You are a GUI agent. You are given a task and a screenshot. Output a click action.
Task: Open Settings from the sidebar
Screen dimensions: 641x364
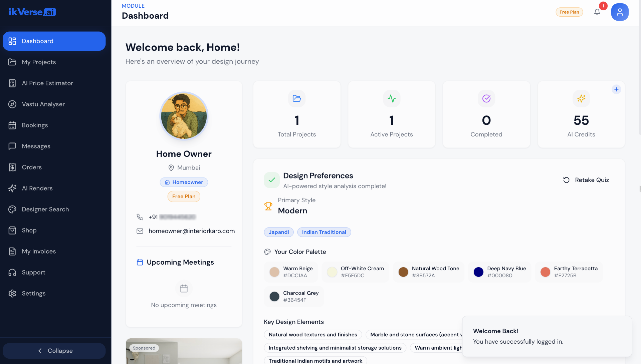point(54,293)
